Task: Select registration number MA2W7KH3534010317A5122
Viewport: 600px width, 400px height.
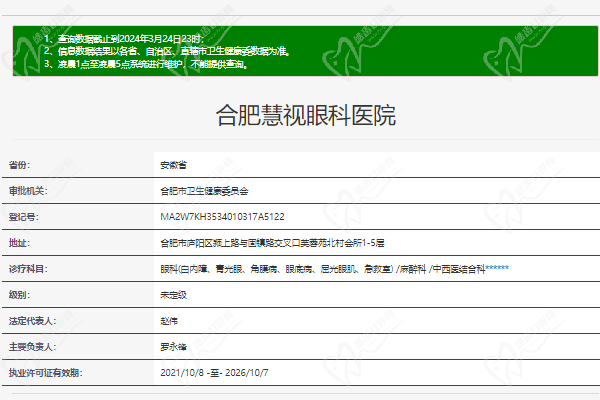Action: click(x=222, y=217)
